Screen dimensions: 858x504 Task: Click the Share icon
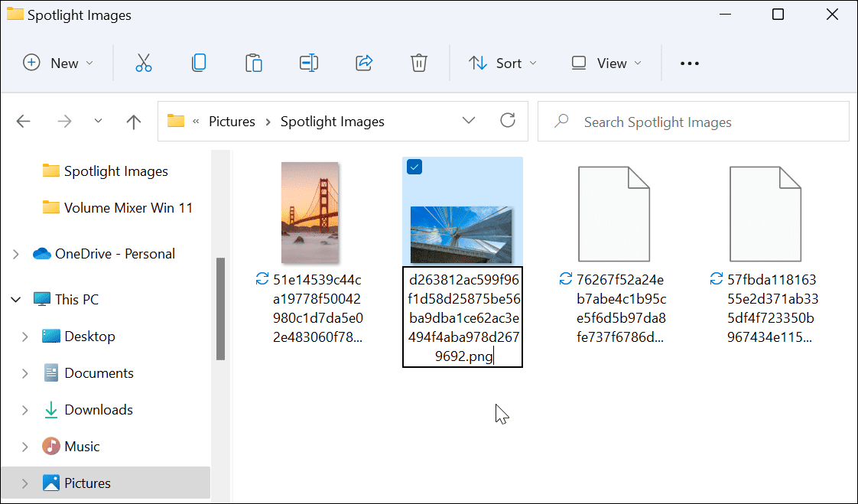tap(364, 63)
